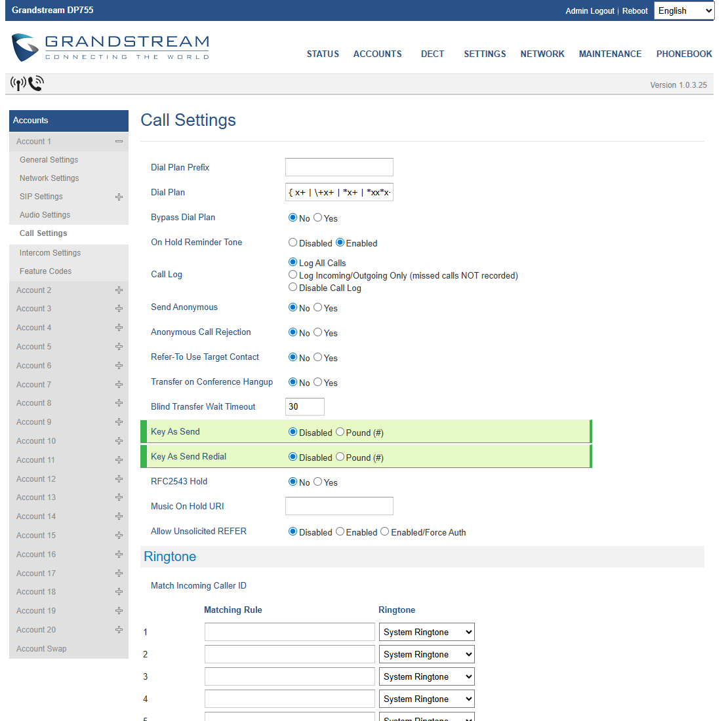This screenshot has height=721, width=728.
Task: Open the PHONEBOOK menu
Action: tap(684, 54)
